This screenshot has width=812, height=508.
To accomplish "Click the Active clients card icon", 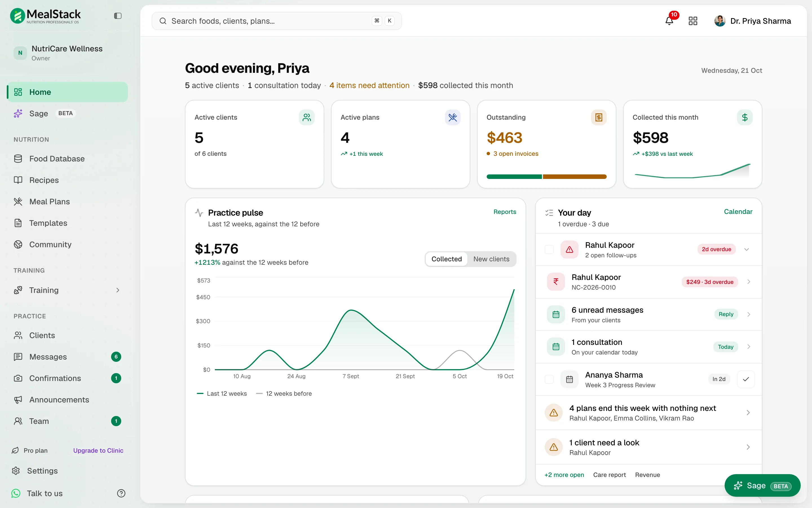I will (307, 117).
